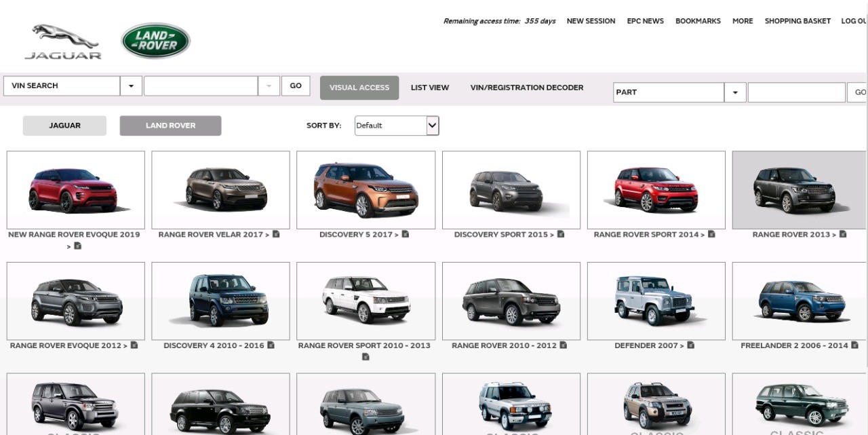Screen dimensions: 868x435
Task: Switch to Visual Access view
Action: (359, 88)
